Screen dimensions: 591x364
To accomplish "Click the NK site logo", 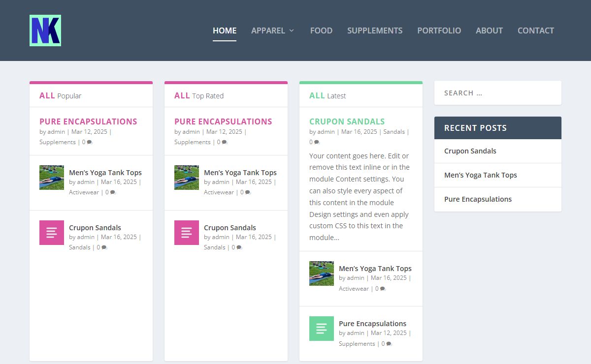I will pyautogui.click(x=45, y=30).
